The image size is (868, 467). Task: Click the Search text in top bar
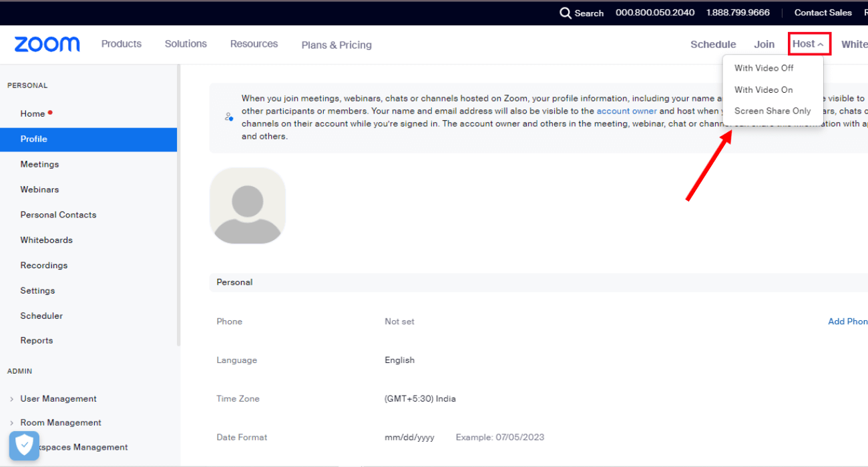(x=589, y=13)
